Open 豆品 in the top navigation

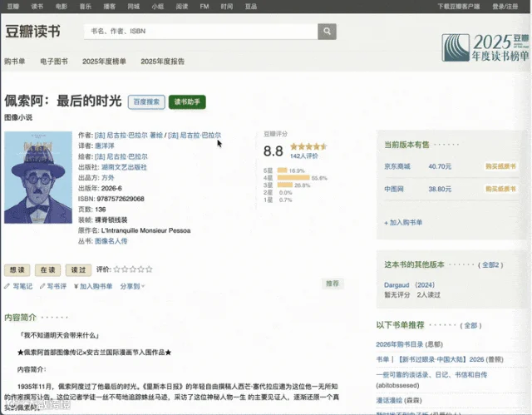point(251,7)
